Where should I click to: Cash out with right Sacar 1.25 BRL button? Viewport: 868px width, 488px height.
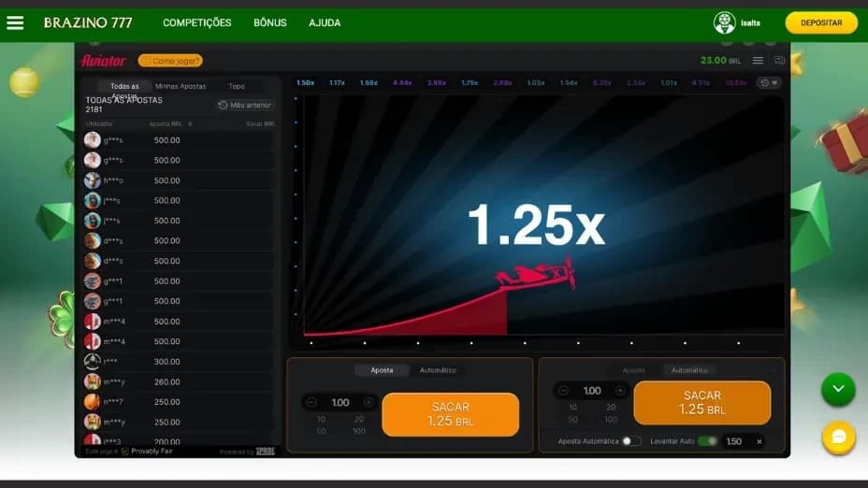click(702, 403)
